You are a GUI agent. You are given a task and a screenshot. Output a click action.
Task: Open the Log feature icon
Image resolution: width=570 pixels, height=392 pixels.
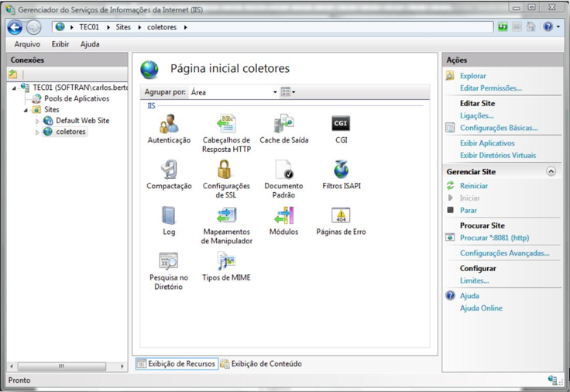pyautogui.click(x=169, y=215)
